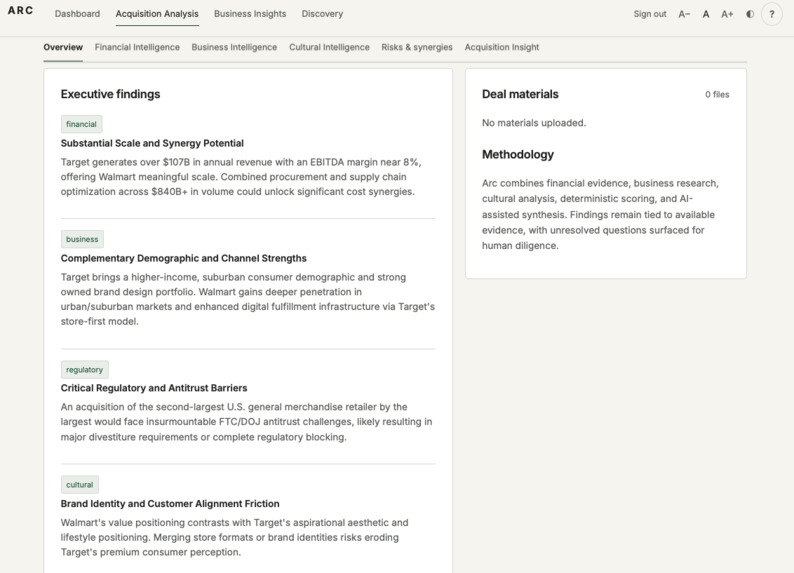The width and height of the screenshot is (794, 573).
Task: Increase font size with A+
Action: pyautogui.click(x=727, y=14)
